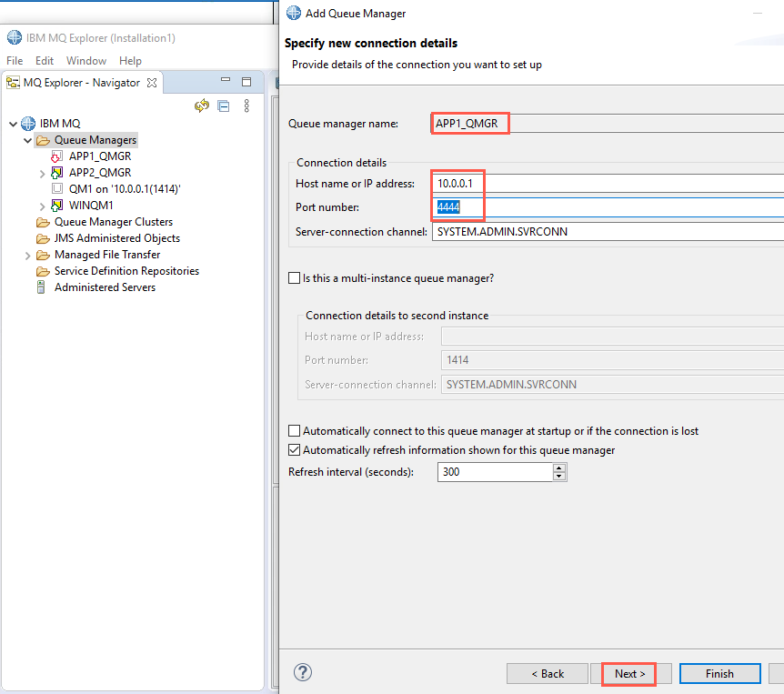This screenshot has height=694, width=784.
Task: Click Service Definition Repositories folder icon
Action: (x=43, y=271)
